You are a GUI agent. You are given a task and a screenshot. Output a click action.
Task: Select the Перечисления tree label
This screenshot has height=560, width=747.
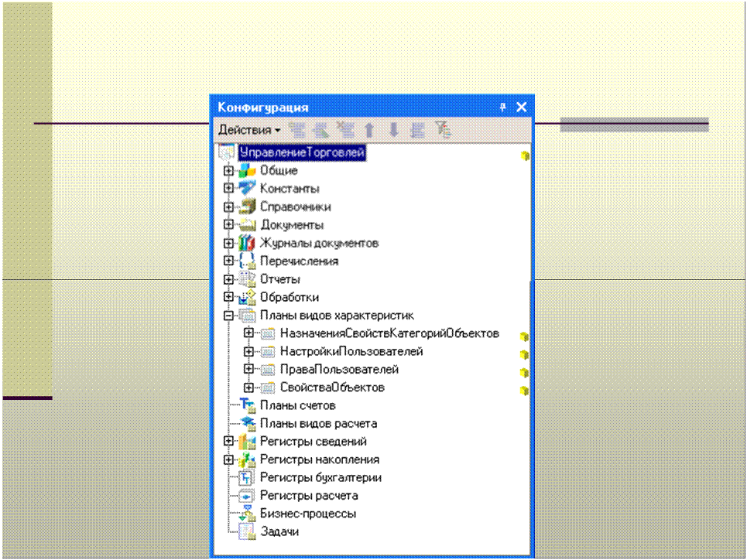[x=299, y=261]
